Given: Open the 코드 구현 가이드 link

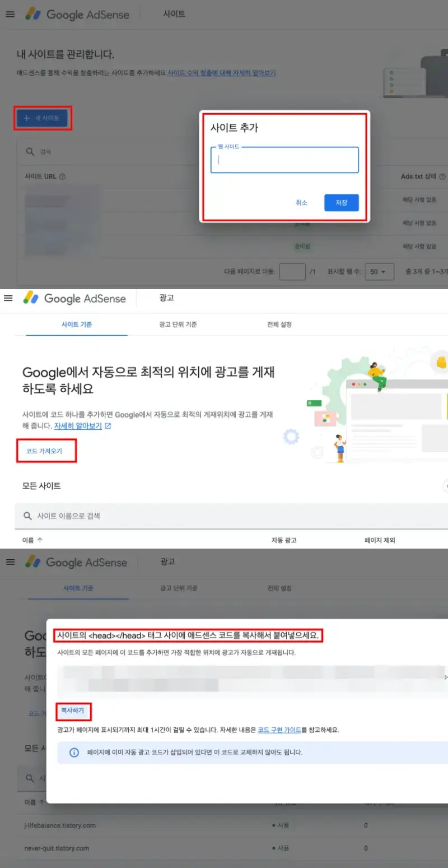Looking at the screenshot, I should (279, 730).
